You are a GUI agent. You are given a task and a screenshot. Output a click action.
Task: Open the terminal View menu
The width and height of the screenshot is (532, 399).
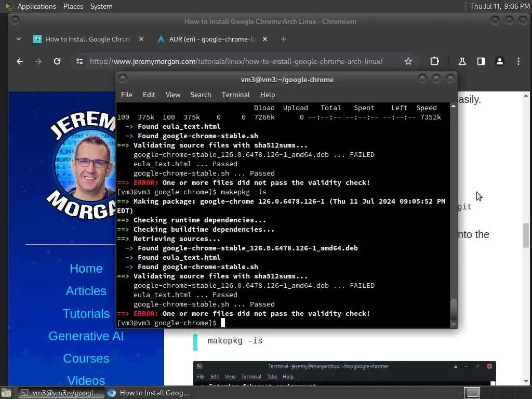[173, 95]
